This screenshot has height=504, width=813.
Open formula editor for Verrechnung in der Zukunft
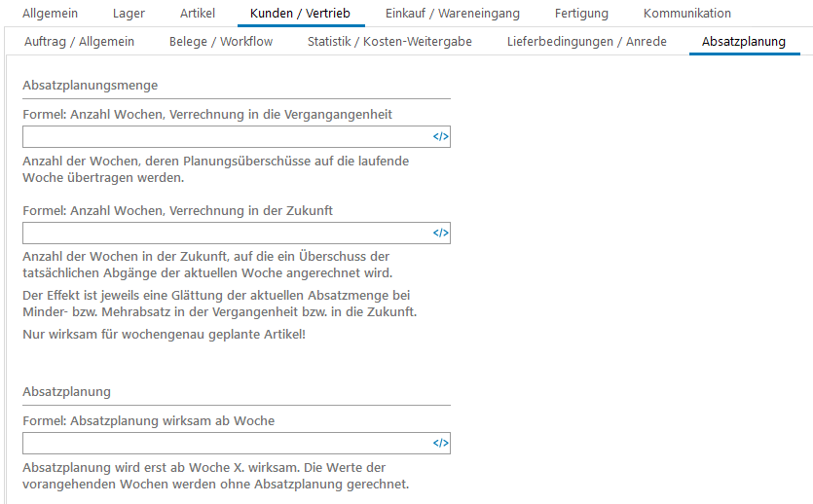(x=440, y=234)
